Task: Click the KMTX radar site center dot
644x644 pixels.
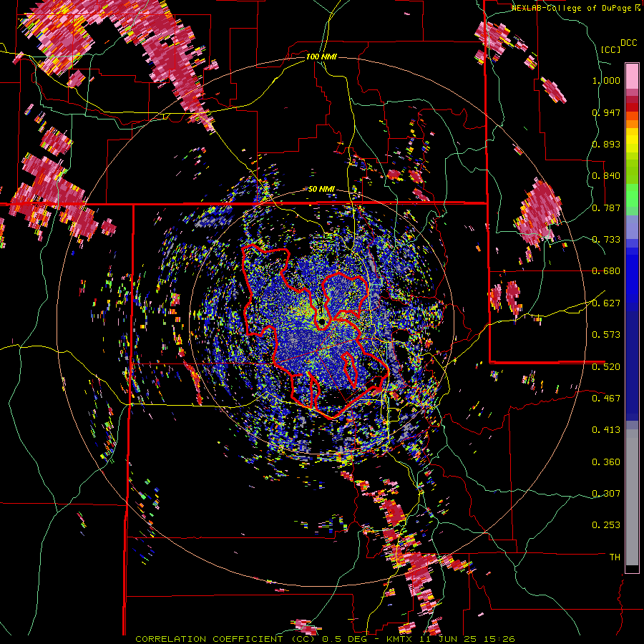Action: point(322,321)
